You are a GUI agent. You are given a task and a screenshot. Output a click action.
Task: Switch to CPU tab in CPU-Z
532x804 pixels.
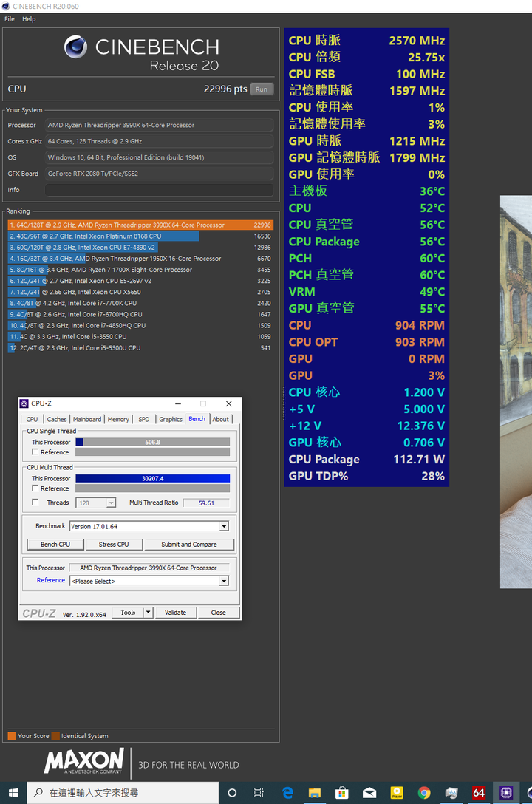(32, 420)
